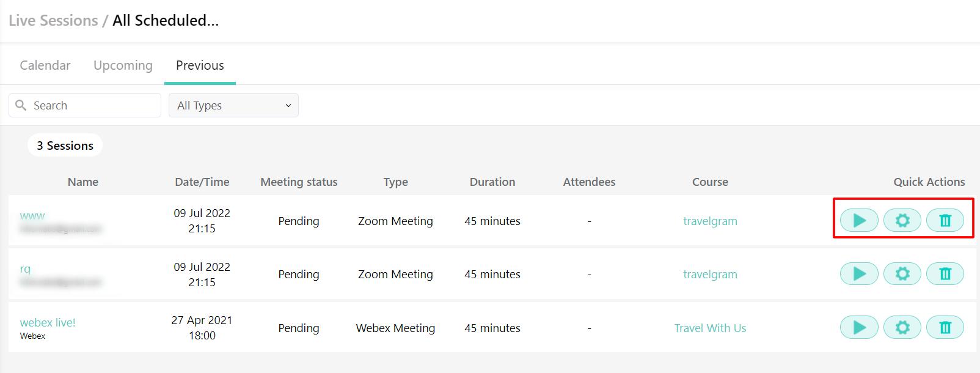Open the Upcoming sessions tab
This screenshot has height=373, width=980.
pos(122,65)
